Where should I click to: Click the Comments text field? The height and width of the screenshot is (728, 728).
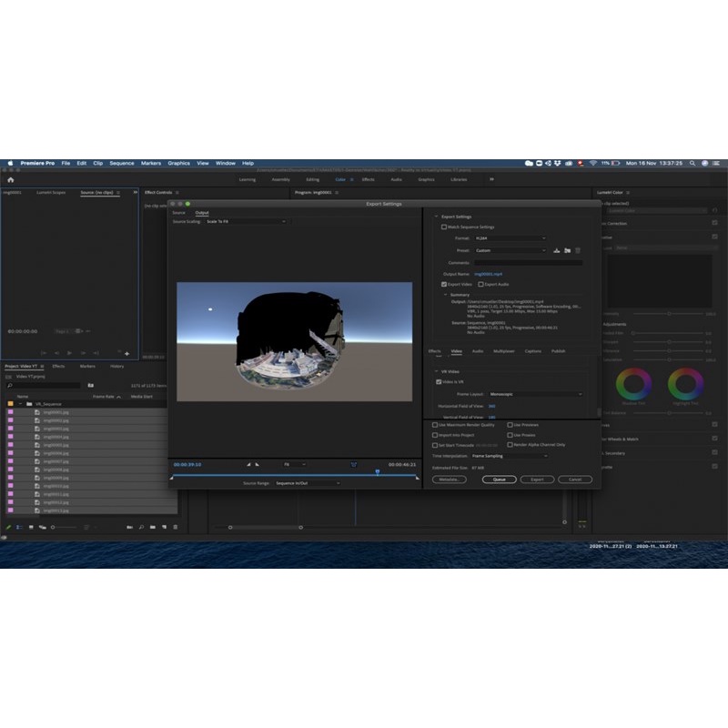[528, 262]
